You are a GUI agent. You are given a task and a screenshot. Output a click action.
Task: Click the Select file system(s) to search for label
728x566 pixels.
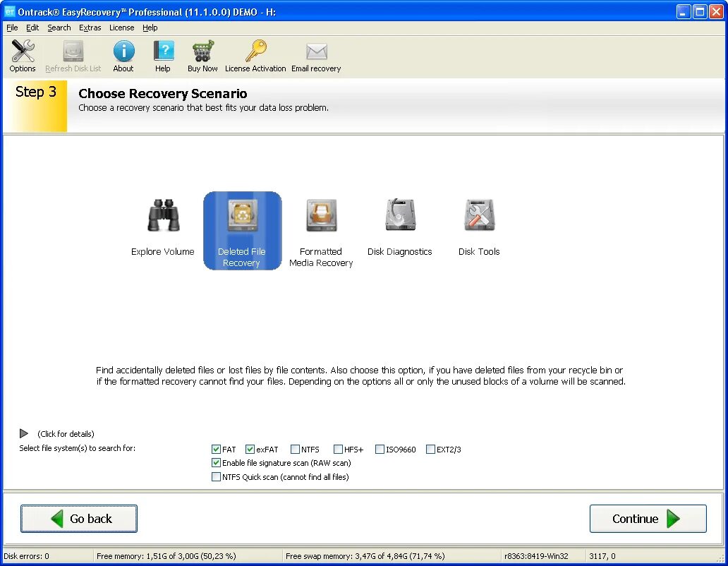point(78,448)
